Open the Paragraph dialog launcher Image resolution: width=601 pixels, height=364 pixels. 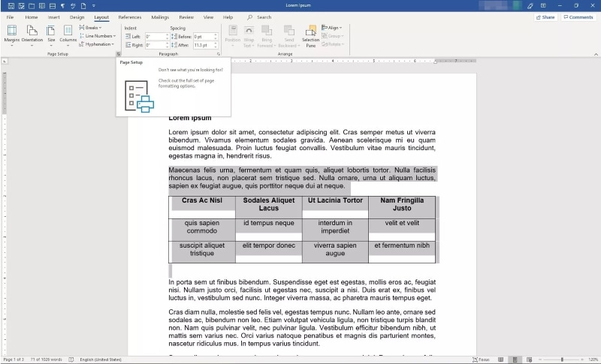(219, 54)
